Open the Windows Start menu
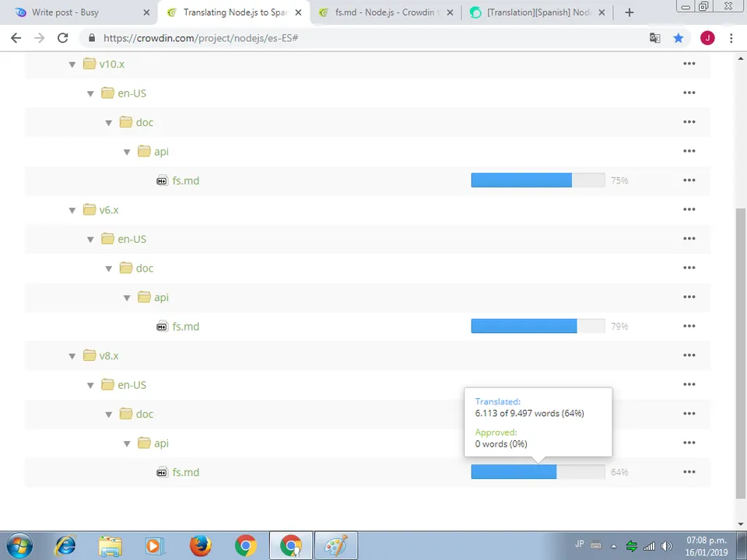Viewport: 747px width, 560px height. pos(19,546)
